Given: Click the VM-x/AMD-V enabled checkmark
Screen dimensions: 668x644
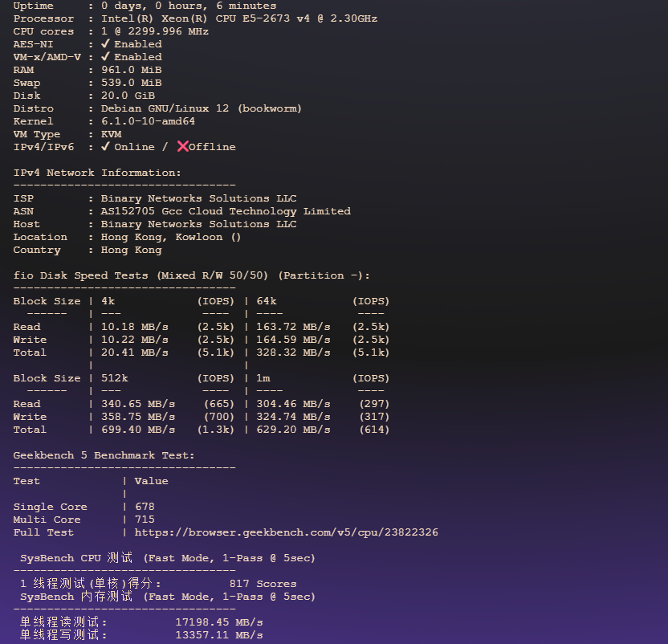Looking at the screenshot, I should click(x=105, y=57).
